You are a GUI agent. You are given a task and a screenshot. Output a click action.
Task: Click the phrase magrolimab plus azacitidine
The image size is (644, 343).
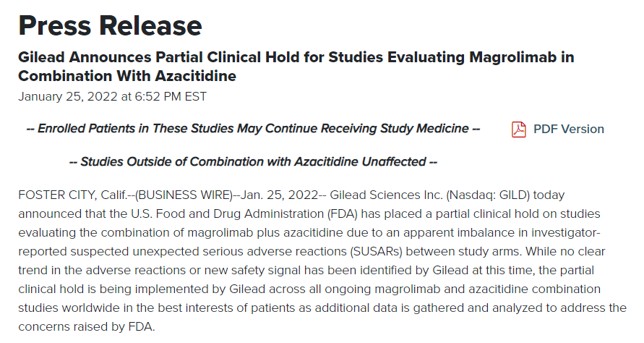tap(265, 233)
